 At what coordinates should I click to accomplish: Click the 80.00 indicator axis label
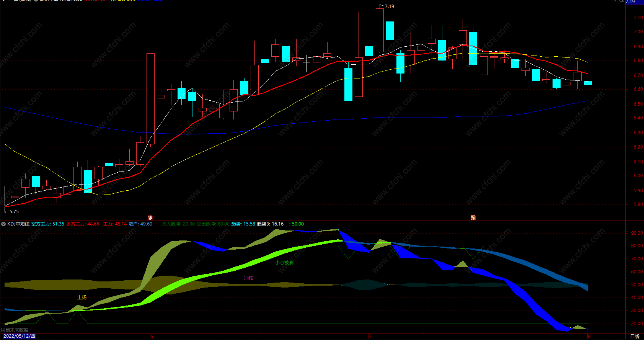click(x=637, y=246)
